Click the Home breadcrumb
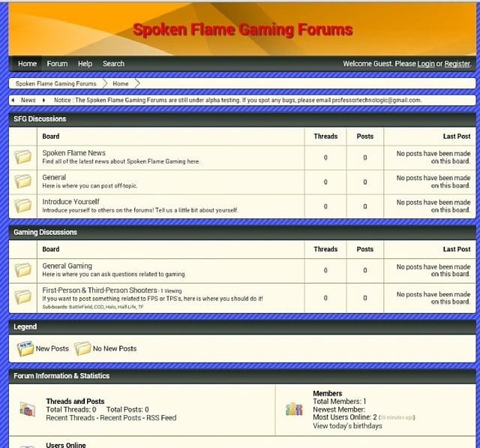Image resolution: width=480 pixels, height=448 pixels. (x=121, y=83)
